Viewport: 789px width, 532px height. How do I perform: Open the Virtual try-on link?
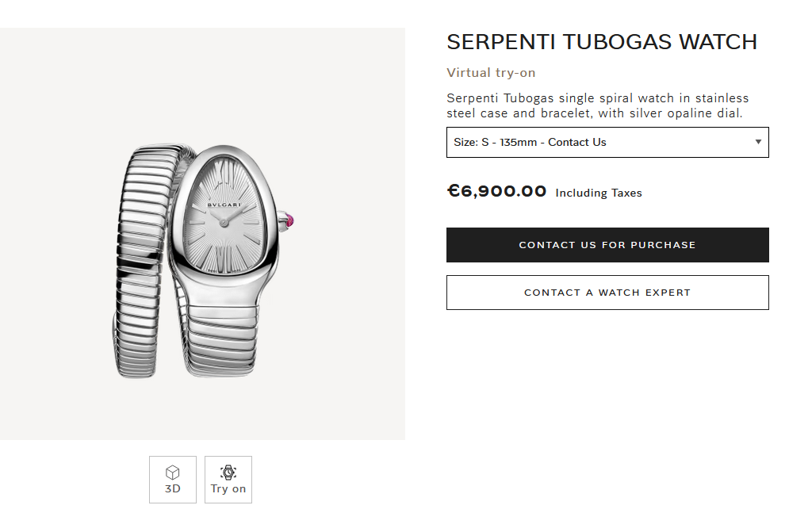click(x=491, y=73)
